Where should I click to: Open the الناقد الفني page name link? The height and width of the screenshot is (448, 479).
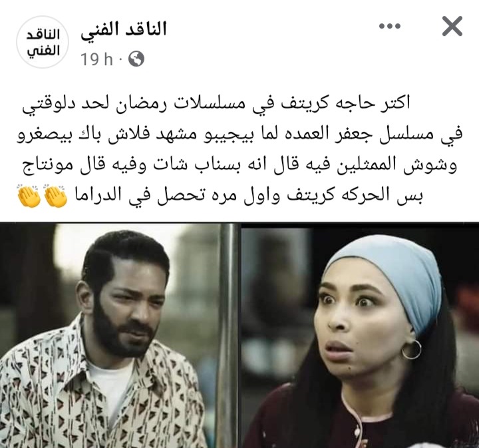124,30
